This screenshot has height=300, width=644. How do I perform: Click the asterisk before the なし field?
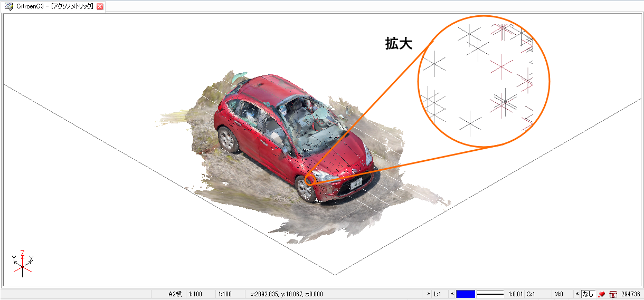(x=577, y=294)
